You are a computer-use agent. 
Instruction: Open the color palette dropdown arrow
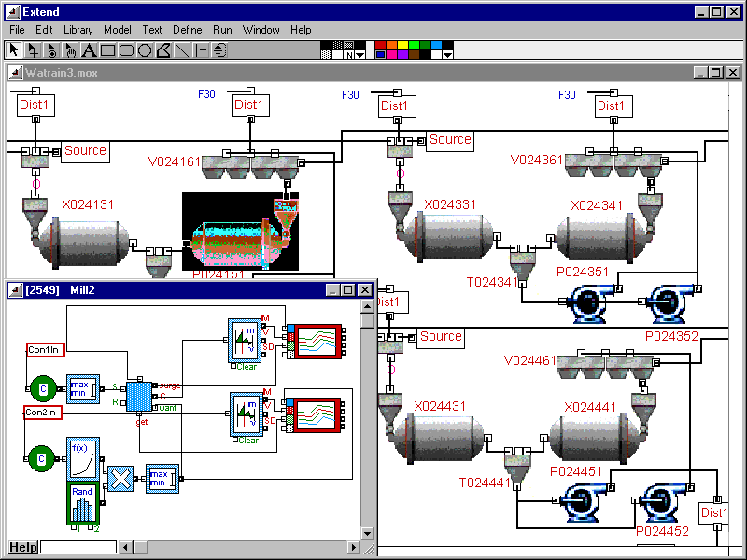point(447,55)
